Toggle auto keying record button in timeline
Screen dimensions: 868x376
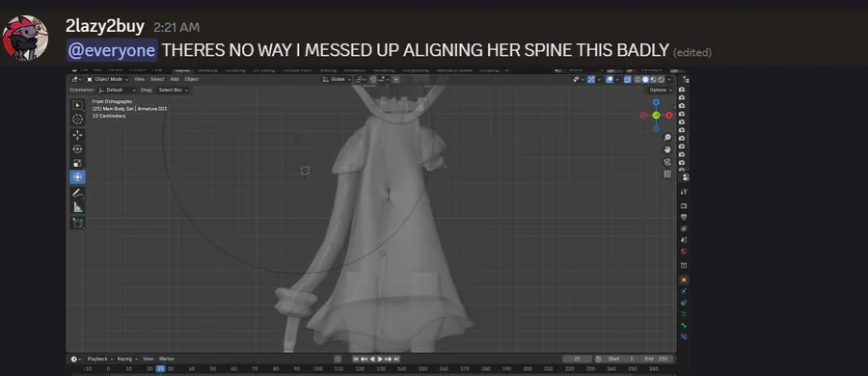pyautogui.click(x=338, y=359)
